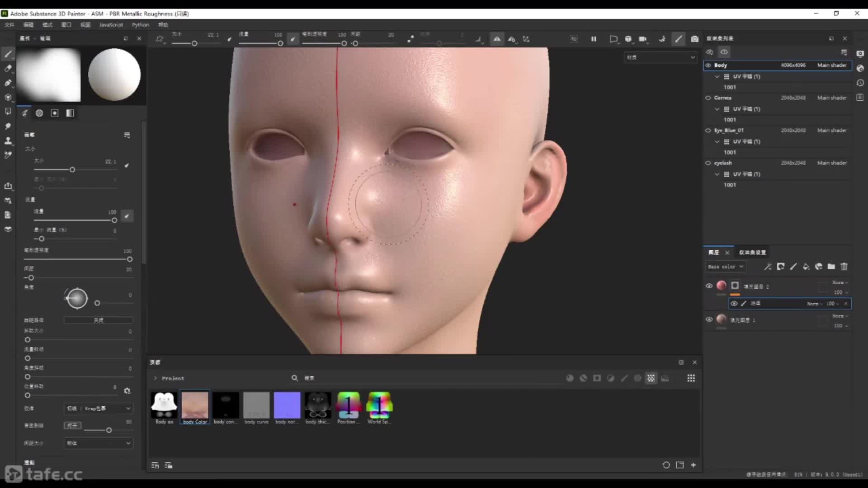This screenshot has width=868, height=488.
Task: Add a smart material layer
Action: 819,267
